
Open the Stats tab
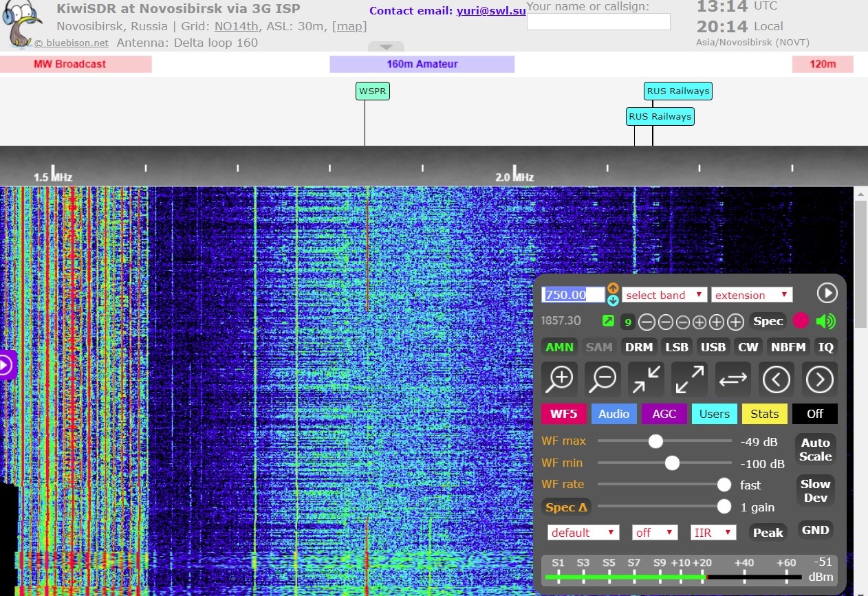(764, 414)
